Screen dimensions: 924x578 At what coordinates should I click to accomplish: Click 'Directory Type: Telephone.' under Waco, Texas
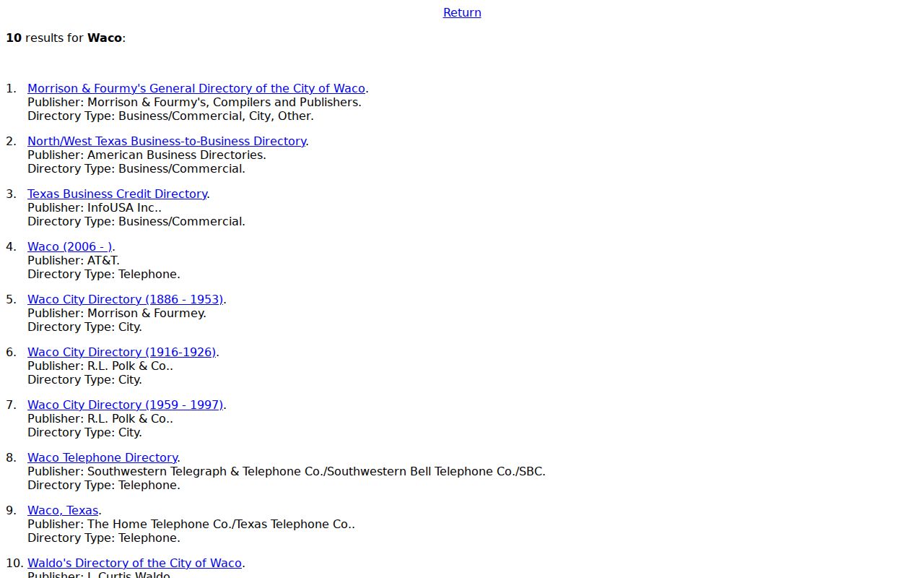(104, 538)
